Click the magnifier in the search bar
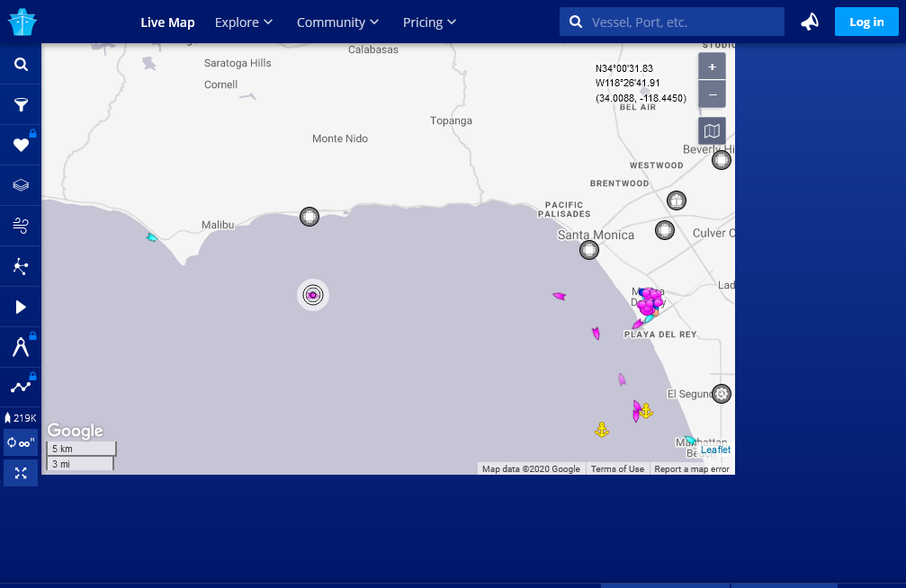 (576, 22)
